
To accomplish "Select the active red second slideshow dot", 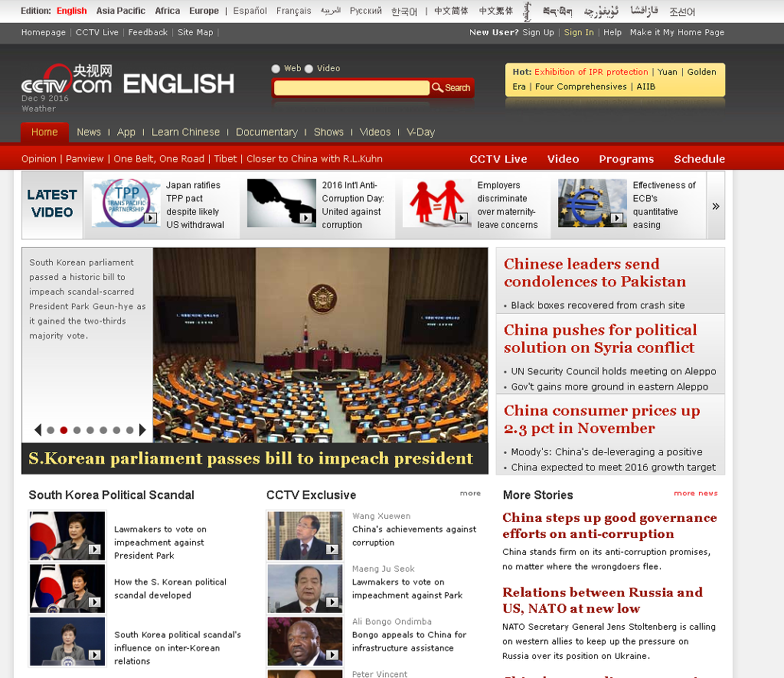I will [x=64, y=430].
